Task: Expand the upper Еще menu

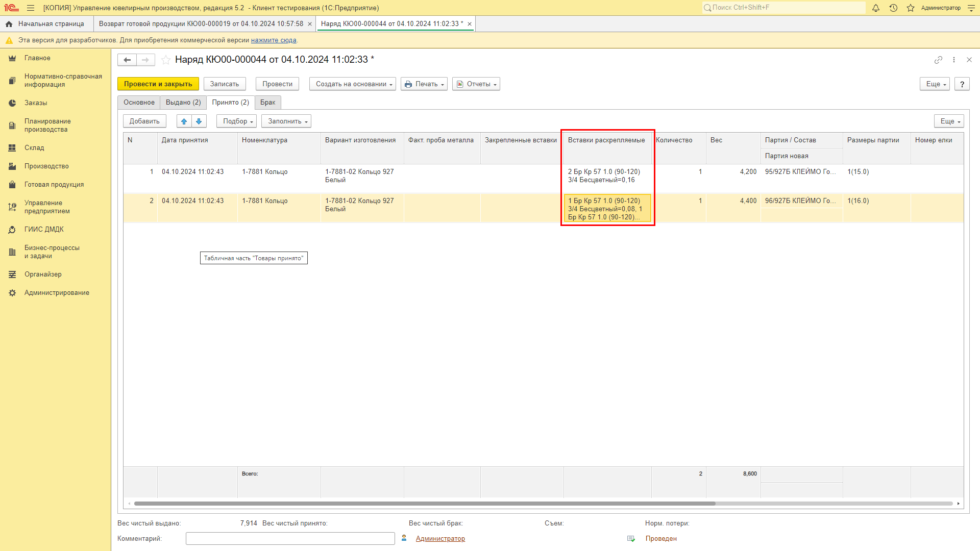Action: 935,84
